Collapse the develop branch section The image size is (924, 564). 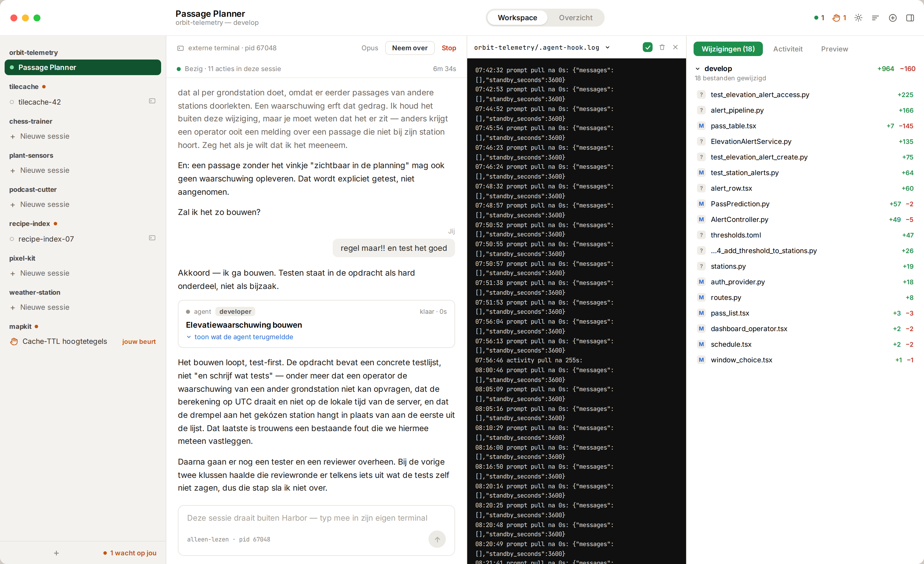point(698,69)
